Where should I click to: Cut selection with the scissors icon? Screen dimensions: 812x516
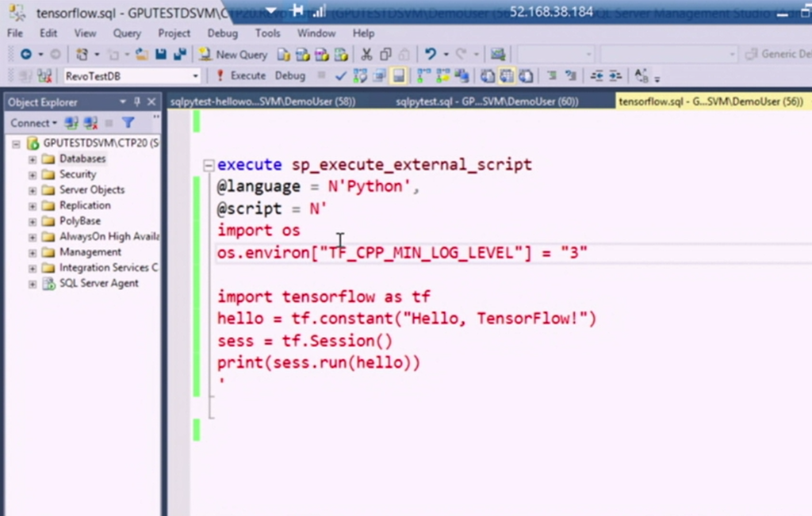click(x=366, y=54)
